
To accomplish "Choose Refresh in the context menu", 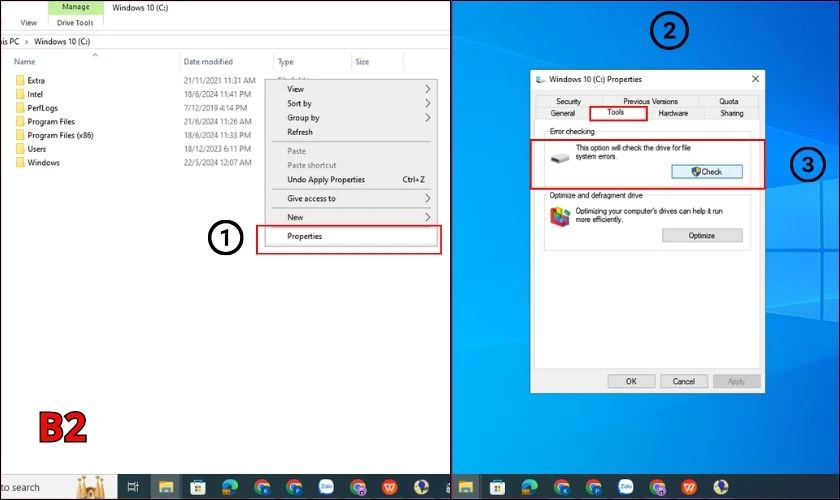I will (x=299, y=132).
